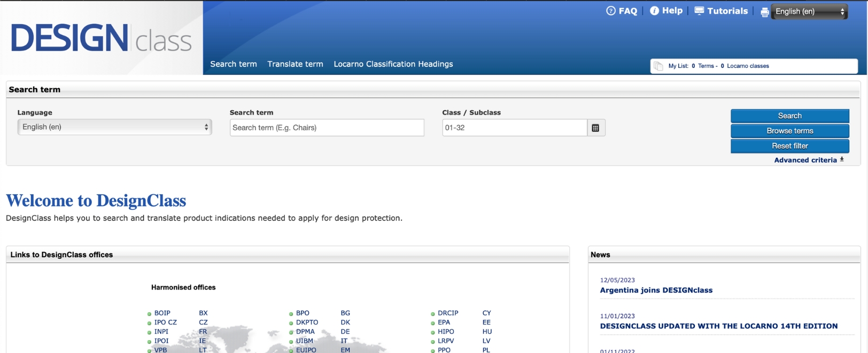Open the BOIP office link
This screenshot has height=353, width=868.
[x=162, y=313]
